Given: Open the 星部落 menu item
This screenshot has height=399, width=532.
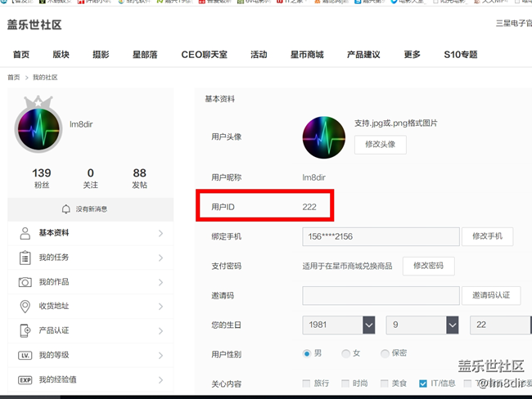Looking at the screenshot, I should coord(145,55).
